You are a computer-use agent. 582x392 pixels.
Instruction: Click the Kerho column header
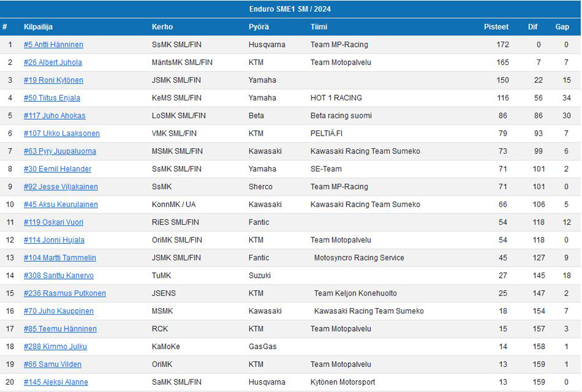click(x=162, y=26)
